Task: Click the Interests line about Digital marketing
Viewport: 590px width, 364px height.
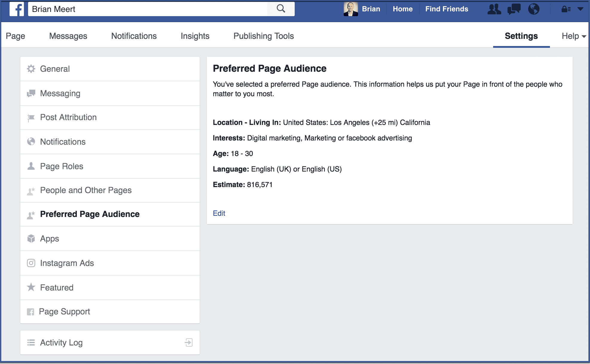Action: pos(312,138)
